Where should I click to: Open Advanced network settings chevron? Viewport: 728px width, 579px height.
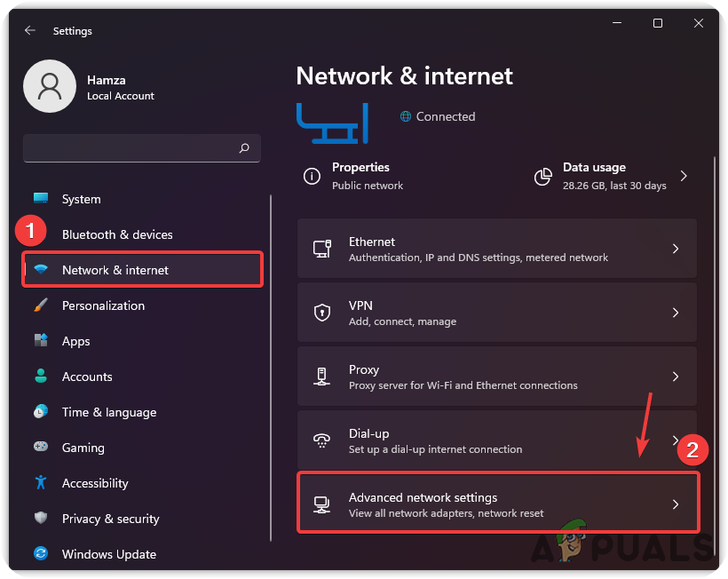point(676,504)
